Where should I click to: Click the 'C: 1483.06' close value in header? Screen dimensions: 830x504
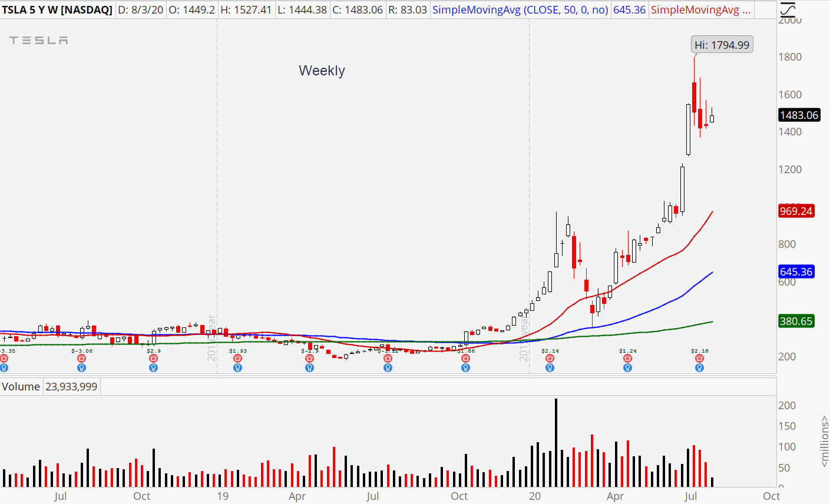click(358, 10)
